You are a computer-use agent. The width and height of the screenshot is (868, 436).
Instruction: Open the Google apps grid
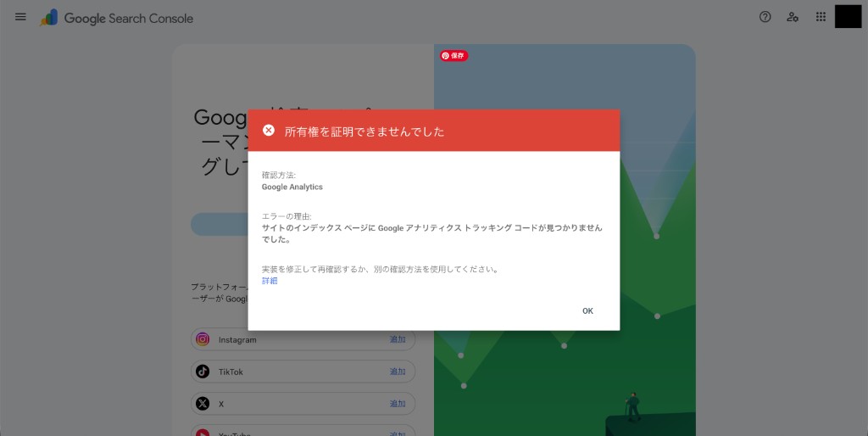point(821,17)
